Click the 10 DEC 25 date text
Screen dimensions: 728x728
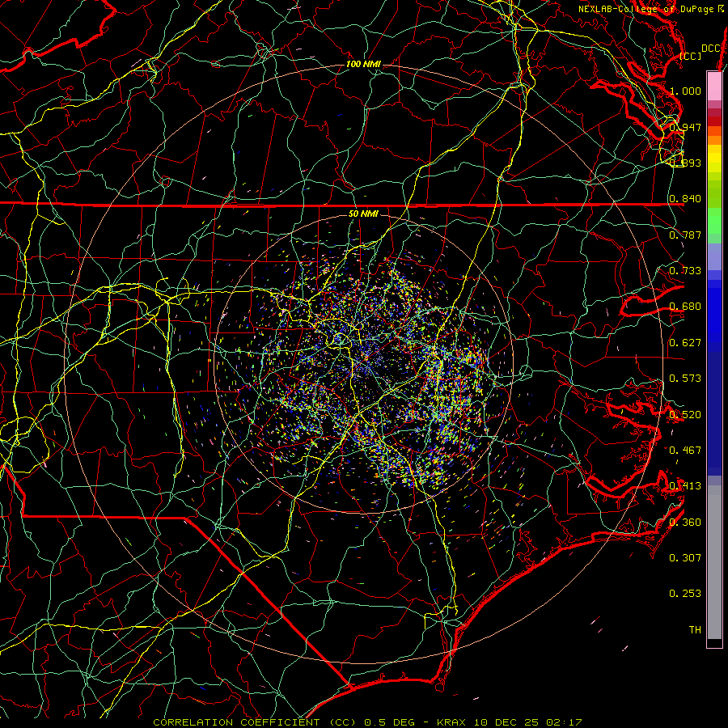(506, 722)
